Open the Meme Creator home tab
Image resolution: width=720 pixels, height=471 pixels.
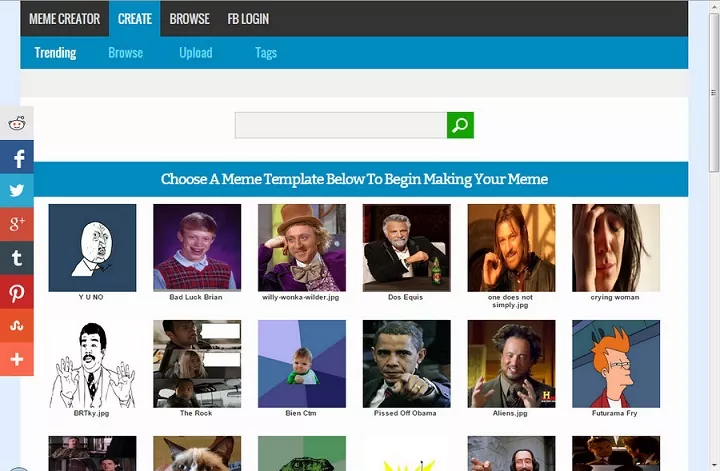[64, 19]
